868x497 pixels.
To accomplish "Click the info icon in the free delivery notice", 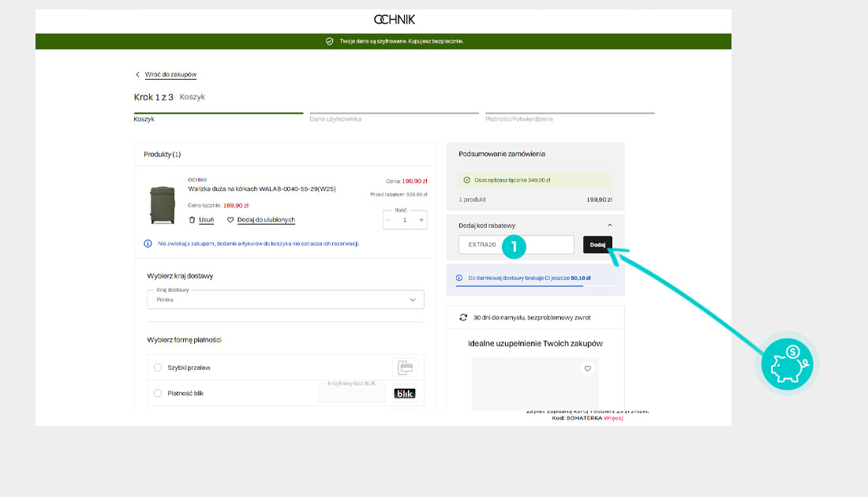I will pyautogui.click(x=459, y=278).
